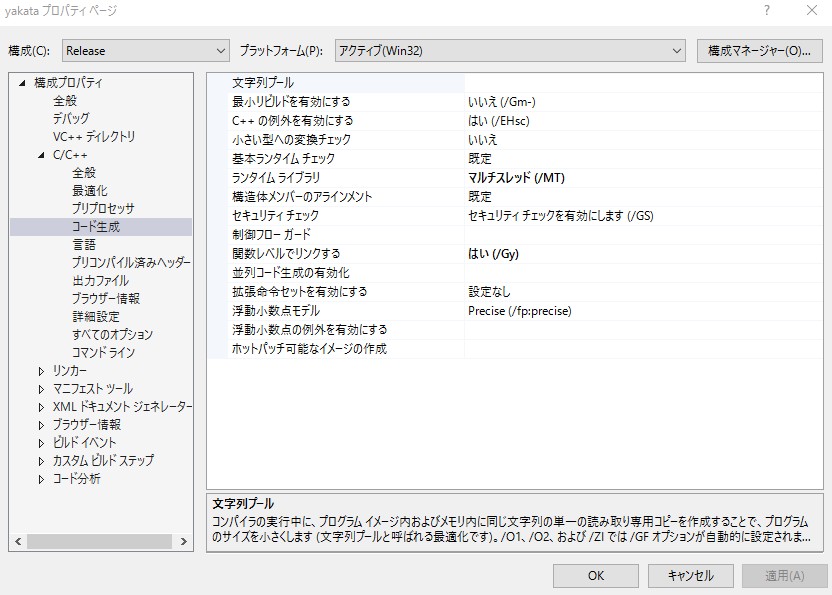This screenshot has height=595, width=832.
Task: Select すべてのオプション tree item
Action: click(112, 334)
